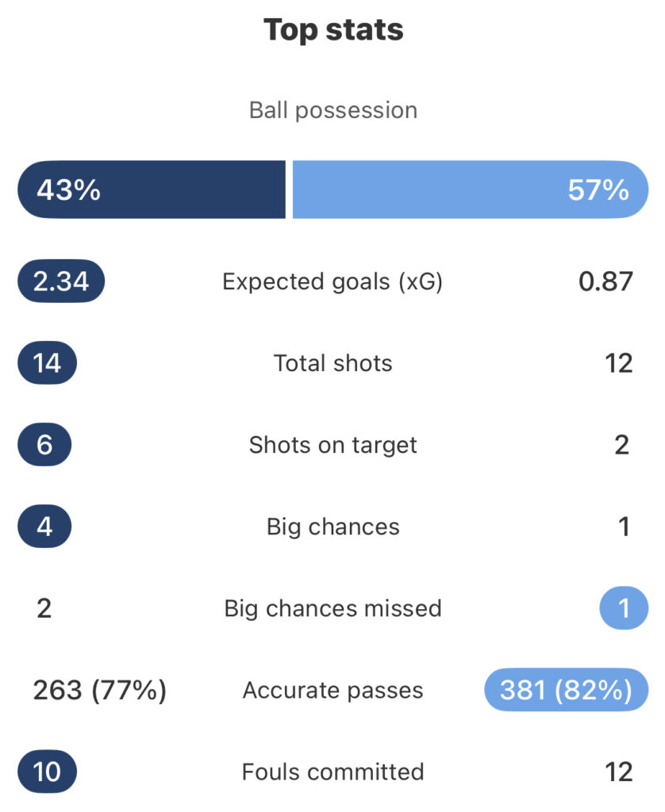Select the 381 (82%) accurate passes badge
This screenshot has height=812, width=665.
566,690
